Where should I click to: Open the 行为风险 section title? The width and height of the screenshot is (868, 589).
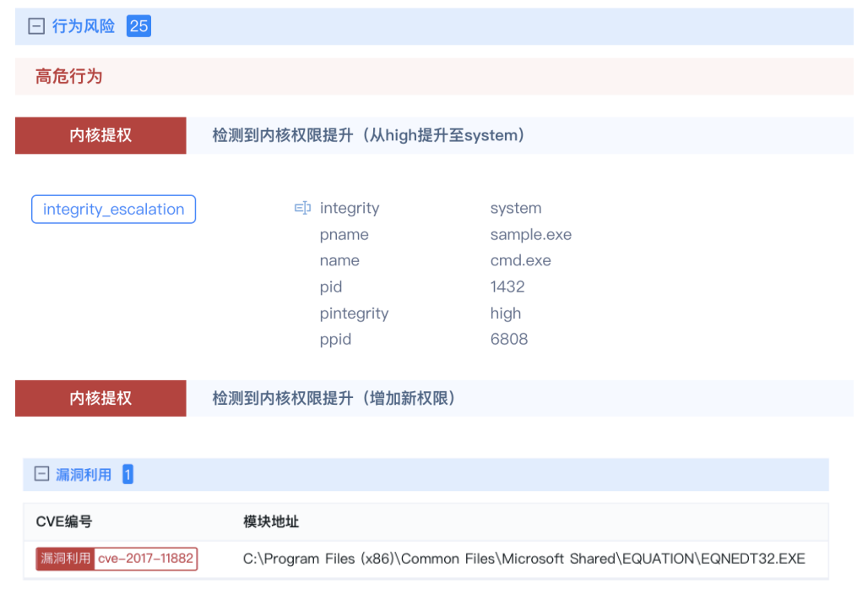[x=84, y=26]
